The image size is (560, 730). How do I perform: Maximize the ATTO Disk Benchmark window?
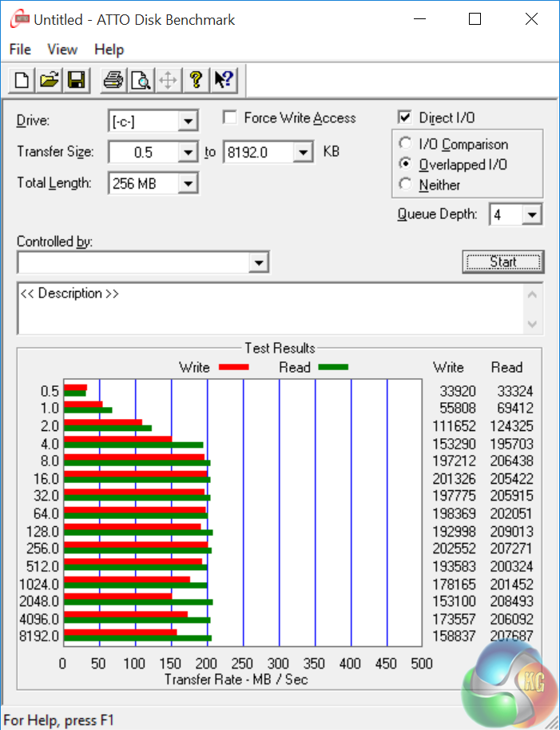(475, 19)
